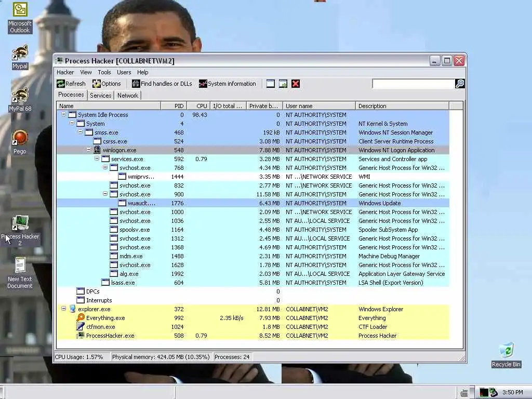Open the Tools menu
The width and height of the screenshot is (532, 399).
pos(104,72)
